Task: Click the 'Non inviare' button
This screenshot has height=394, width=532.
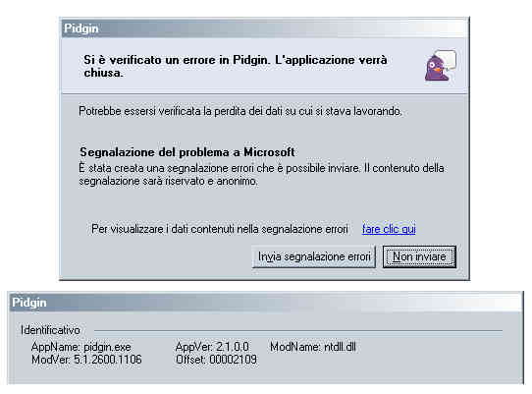Action: (419, 256)
